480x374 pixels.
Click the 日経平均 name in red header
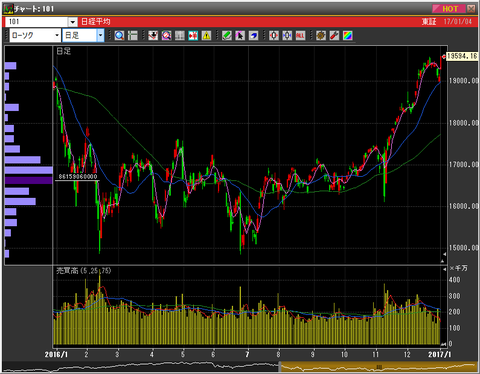[96, 22]
